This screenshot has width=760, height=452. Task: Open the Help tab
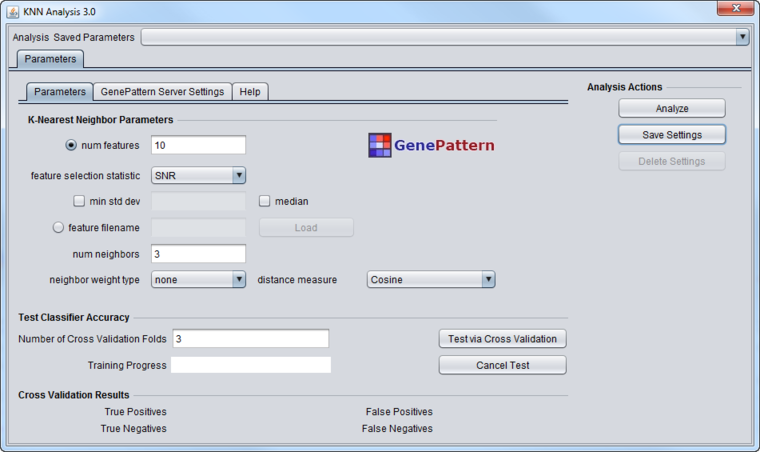(250, 92)
